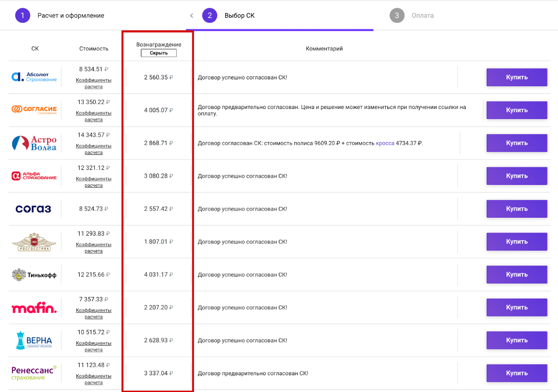Open the кросса link in Астро Волга comment
The width and height of the screenshot is (558, 392).
point(385,143)
